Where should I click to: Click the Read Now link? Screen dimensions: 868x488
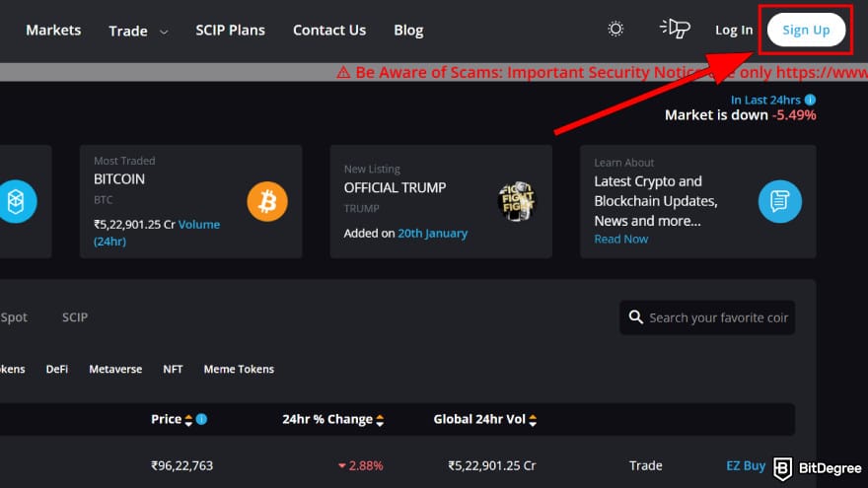(x=621, y=239)
